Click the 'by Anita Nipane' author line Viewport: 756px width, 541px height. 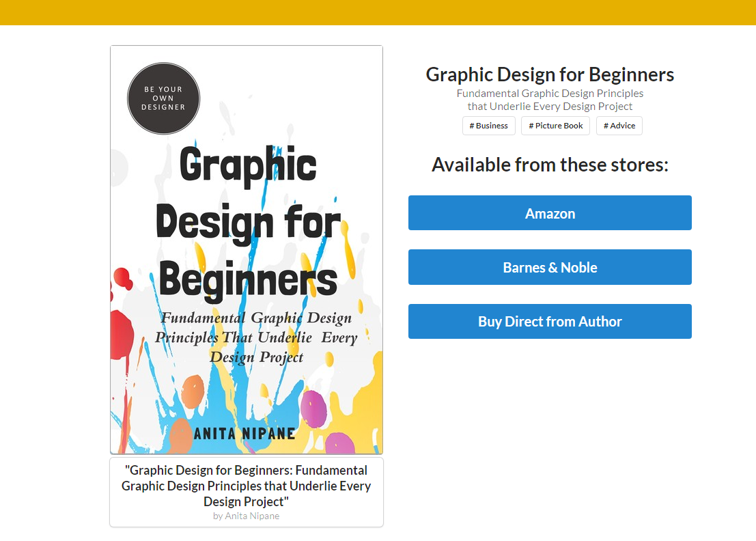tap(247, 516)
